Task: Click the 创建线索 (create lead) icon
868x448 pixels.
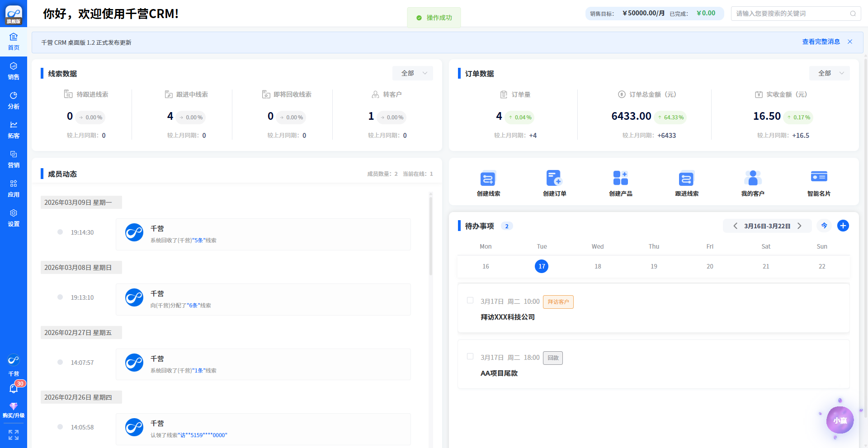Action: pos(488,179)
